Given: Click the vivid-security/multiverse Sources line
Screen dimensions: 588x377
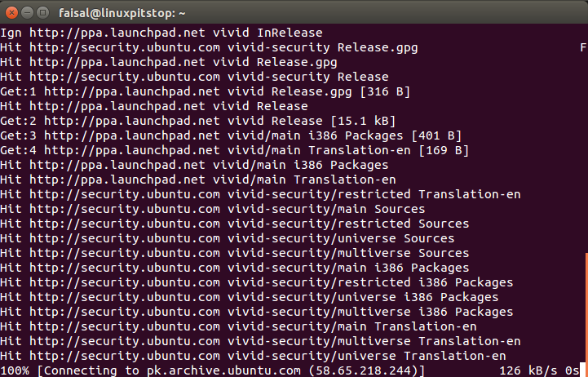Looking at the screenshot, I should (234, 253).
